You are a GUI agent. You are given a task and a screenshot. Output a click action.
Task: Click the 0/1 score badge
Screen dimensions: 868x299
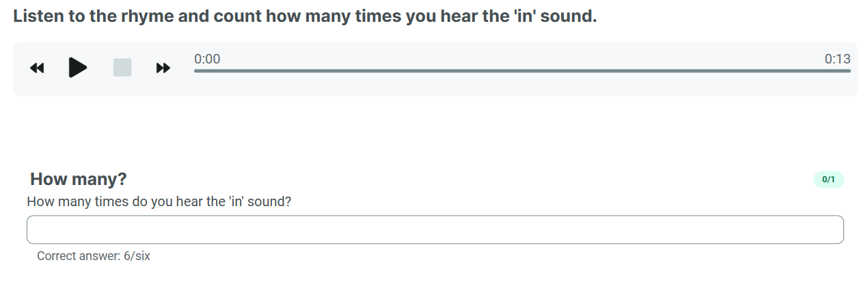tap(828, 180)
